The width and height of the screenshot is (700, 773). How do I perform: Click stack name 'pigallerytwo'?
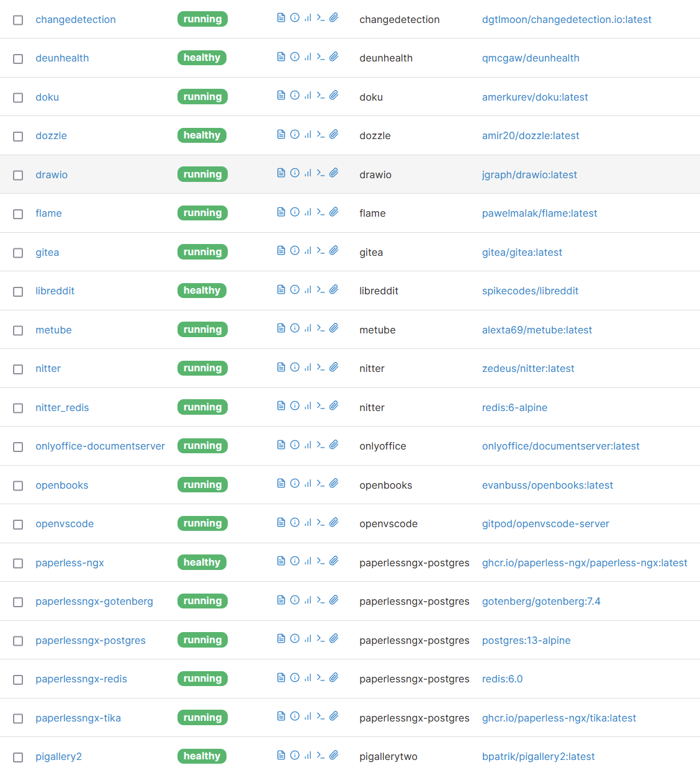388,756
